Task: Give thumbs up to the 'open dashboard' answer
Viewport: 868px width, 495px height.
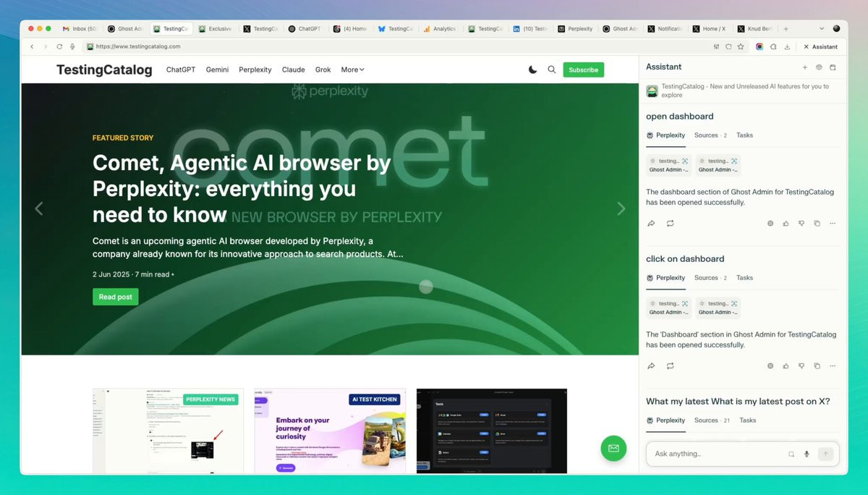Action: pyautogui.click(x=786, y=224)
